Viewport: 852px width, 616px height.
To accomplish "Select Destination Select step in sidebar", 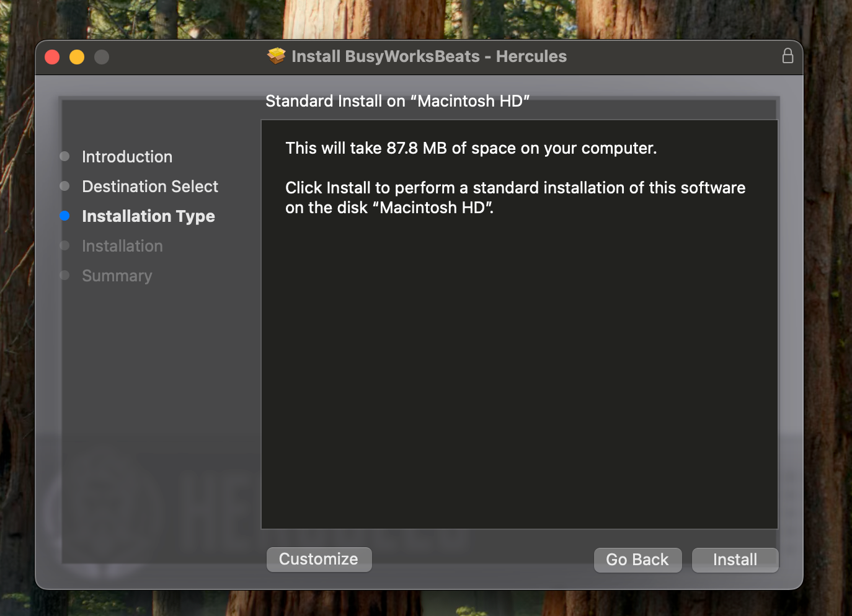I will 150,187.
